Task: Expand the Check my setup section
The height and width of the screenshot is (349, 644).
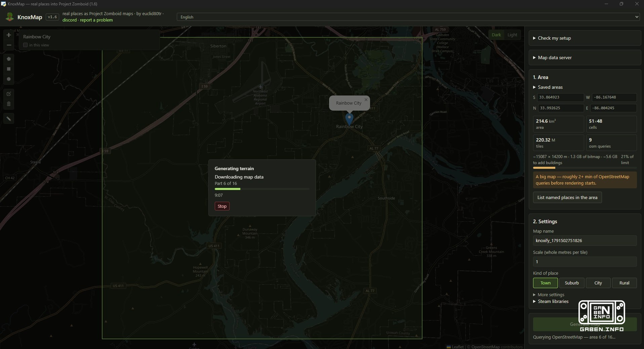Action: click(x=585, y=38)
